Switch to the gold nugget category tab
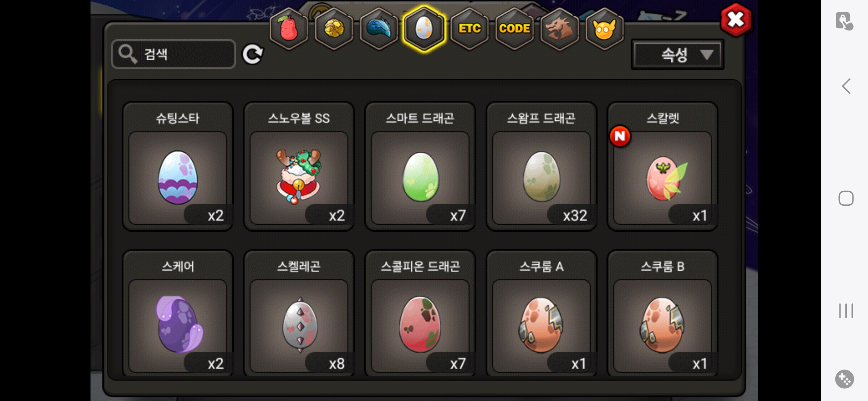 tap(334, 29)
